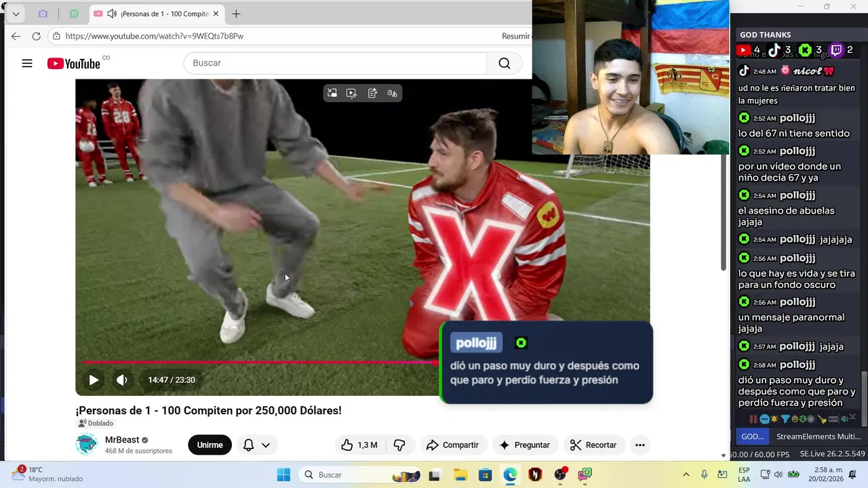This screenshot has height=488, width=868.
Task: Seek on the red video progress bar
Action: coord(260,363)
